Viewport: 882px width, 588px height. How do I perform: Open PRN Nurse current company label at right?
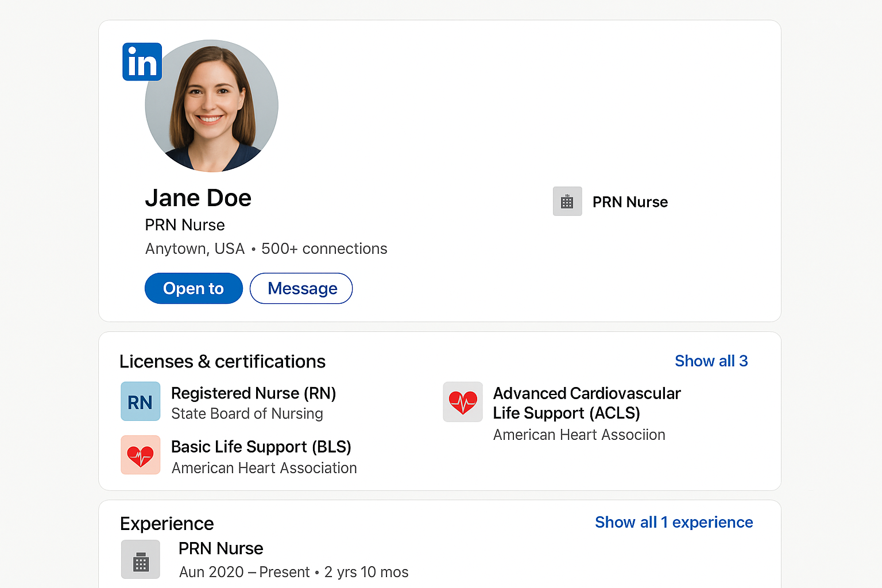point(630,202)
